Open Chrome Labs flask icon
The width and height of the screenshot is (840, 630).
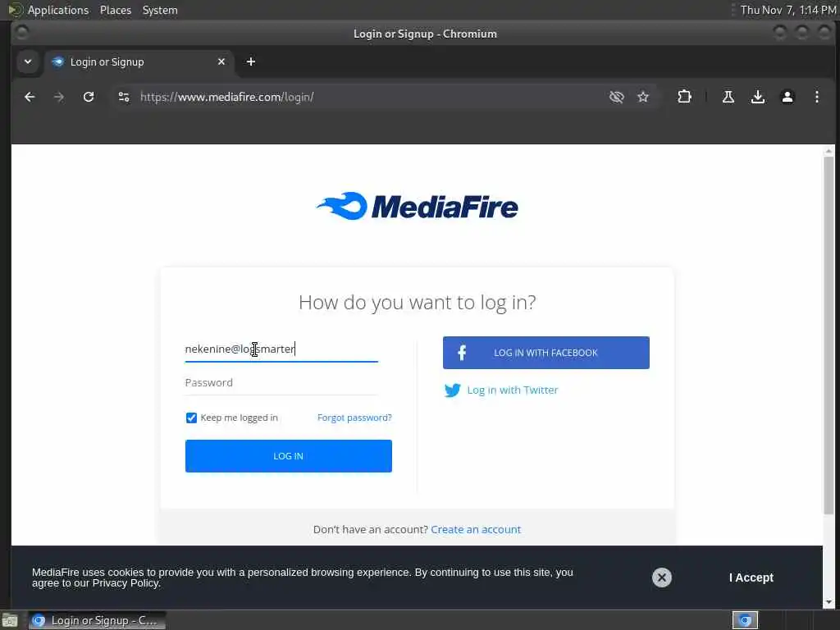[728, 97]
